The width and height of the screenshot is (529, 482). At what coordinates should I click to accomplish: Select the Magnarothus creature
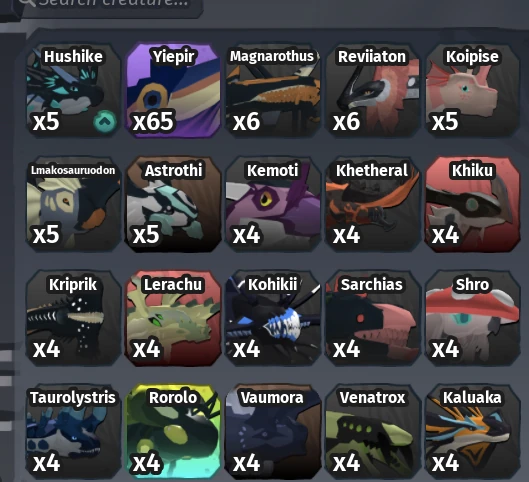[x=273, y=90]
